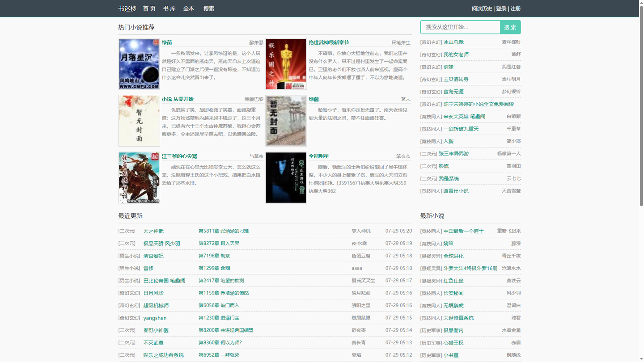This screenshot has height=362, width=644.
Task: Open 末世修真系统 link
Action: (458, 318)
